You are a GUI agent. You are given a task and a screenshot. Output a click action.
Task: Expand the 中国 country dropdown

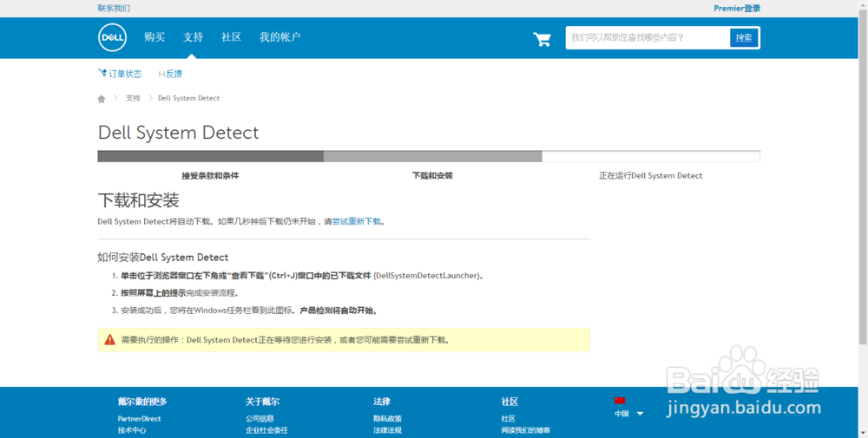coord(628,413)
